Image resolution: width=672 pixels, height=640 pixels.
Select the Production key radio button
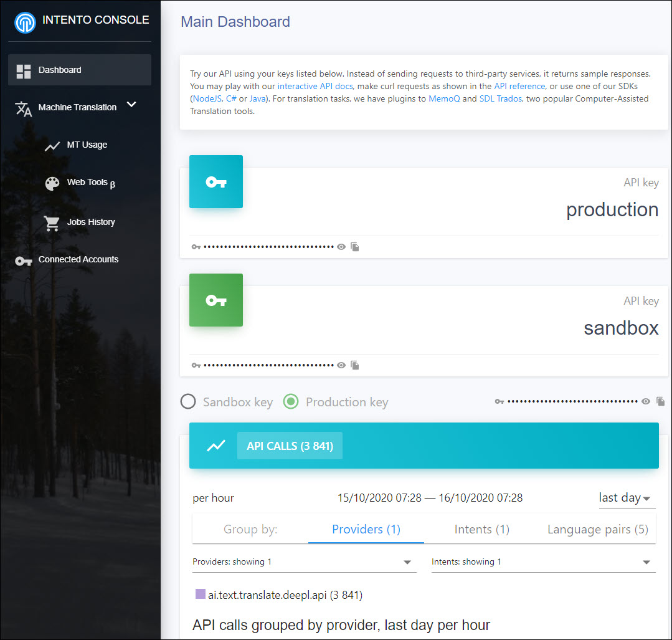290,402
